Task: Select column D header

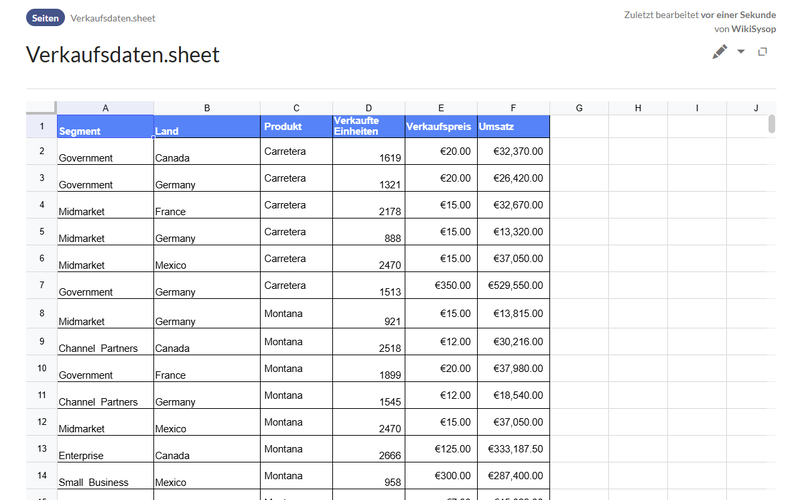Action: (368, 107)
